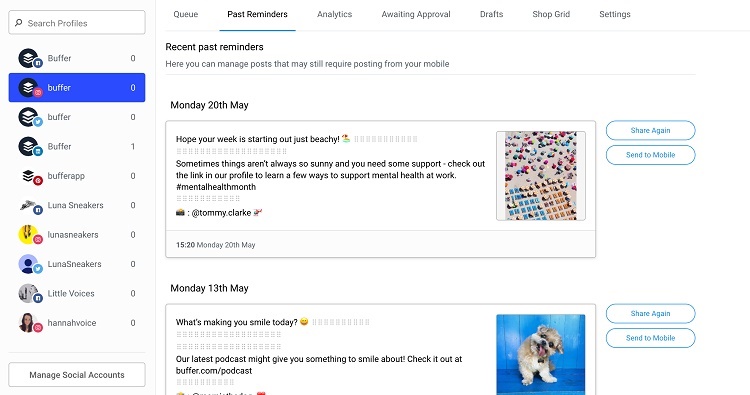Open the LunaSneakers Twitter profile avatar
750x395 pixels.
click(x=30, y=264)
